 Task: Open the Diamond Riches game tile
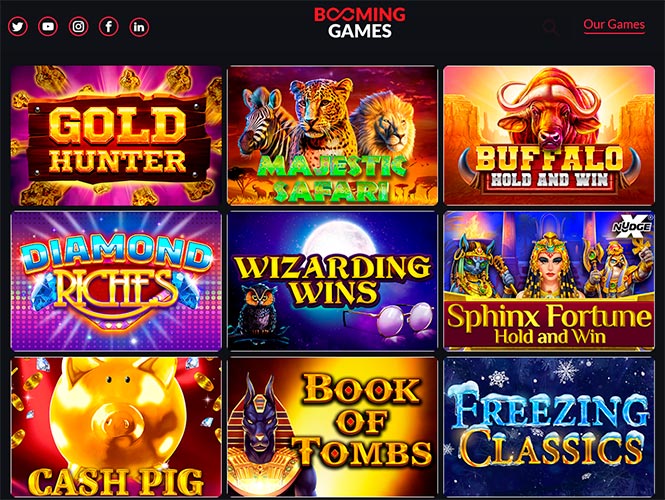116,281
